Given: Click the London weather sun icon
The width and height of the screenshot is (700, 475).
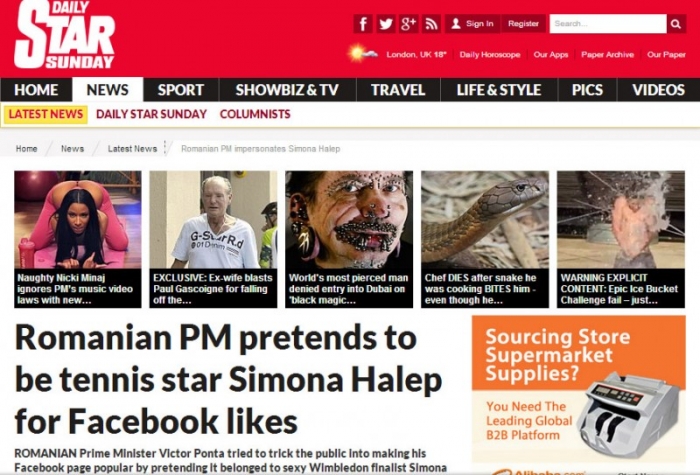Looking at the screenshot, I should pos(358,54).
